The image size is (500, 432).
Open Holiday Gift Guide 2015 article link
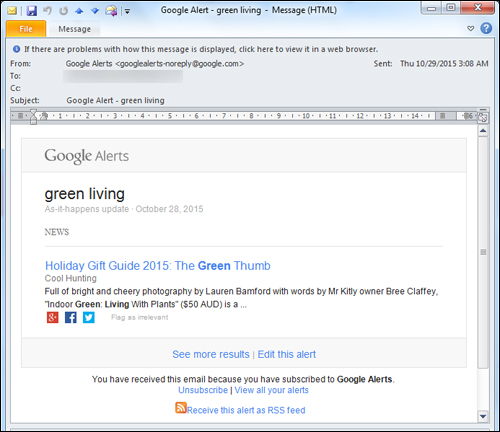point(158,266)
